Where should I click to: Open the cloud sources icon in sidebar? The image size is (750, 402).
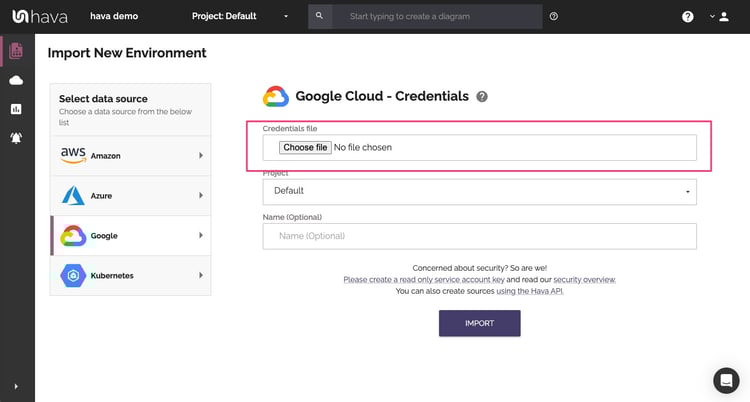[x=16, y=80]
